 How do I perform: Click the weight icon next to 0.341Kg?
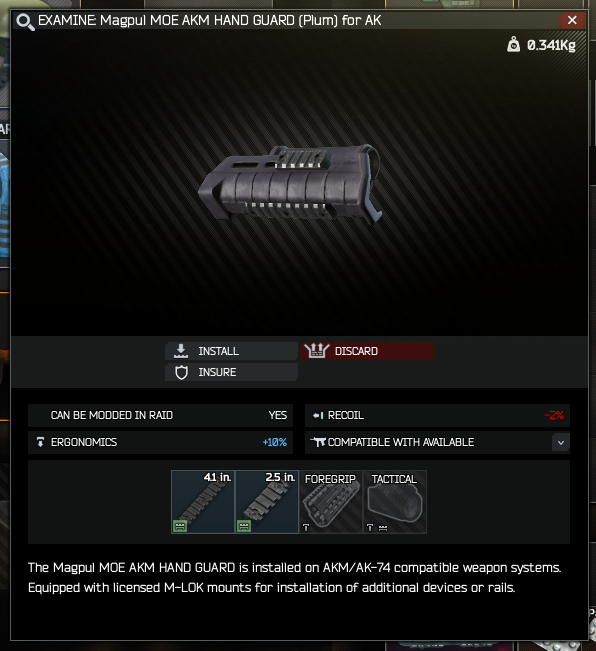point(513,44)
